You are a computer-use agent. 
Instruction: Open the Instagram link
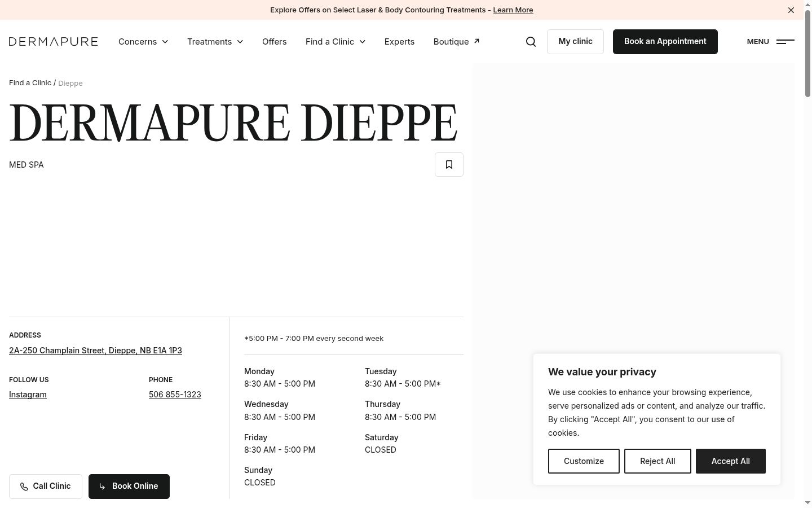[x=28, y=395]
